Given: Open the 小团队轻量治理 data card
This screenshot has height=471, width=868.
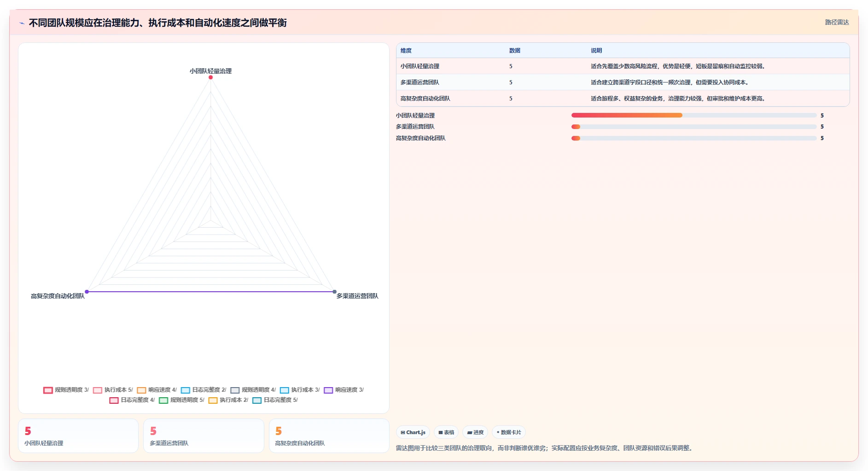Looking at the screenshot, I should click(78, 436).
